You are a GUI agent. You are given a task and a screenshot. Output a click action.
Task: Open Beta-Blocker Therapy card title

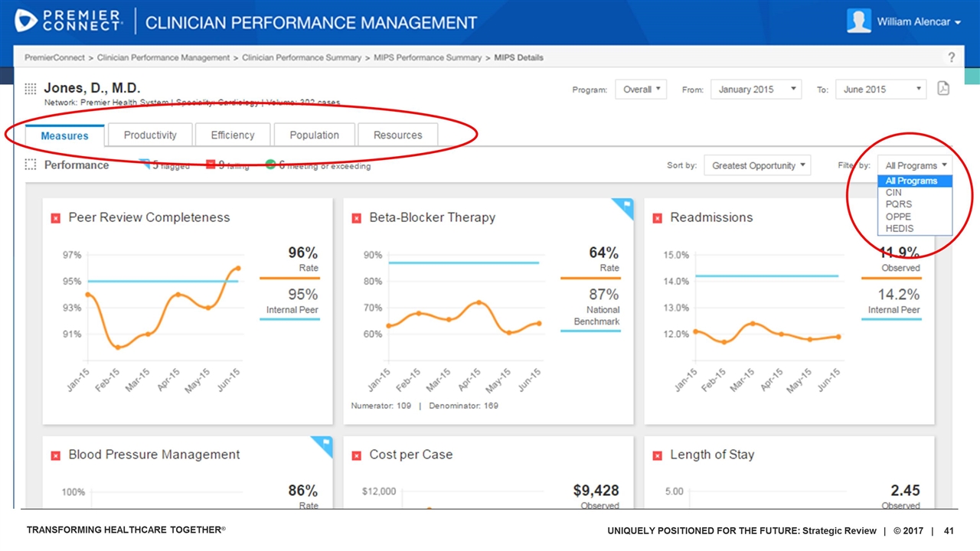tap(433, 218)
